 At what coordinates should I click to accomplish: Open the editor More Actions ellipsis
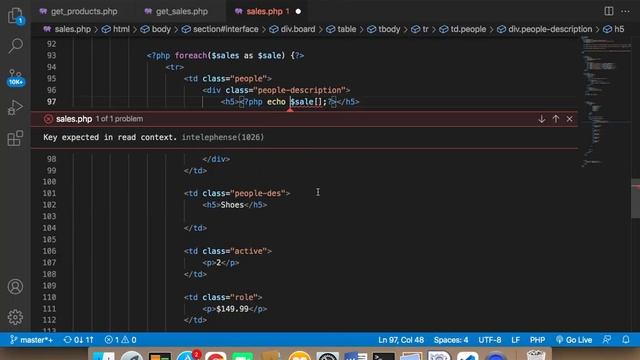pyautogui.click(x=625, y=11)
